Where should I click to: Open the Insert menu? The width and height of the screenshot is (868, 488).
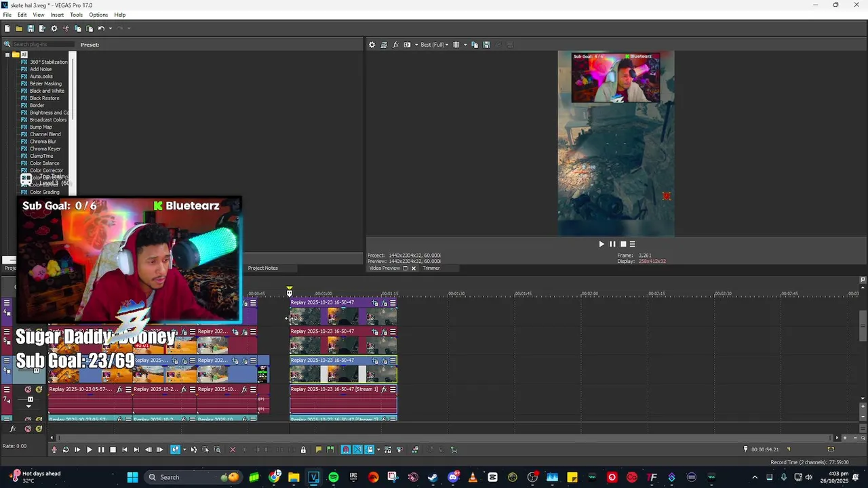coord(57,15)
